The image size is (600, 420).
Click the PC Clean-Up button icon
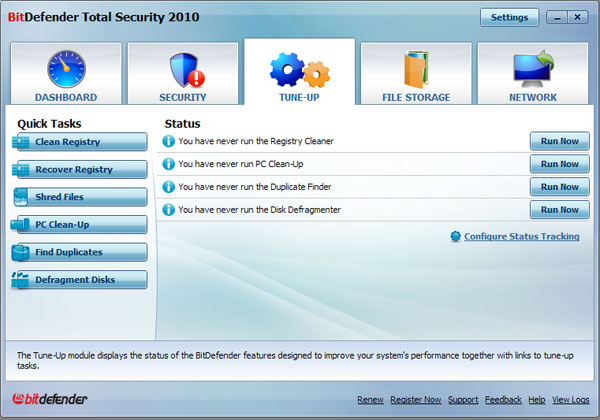pyautogui.click(x=20, y=225)
